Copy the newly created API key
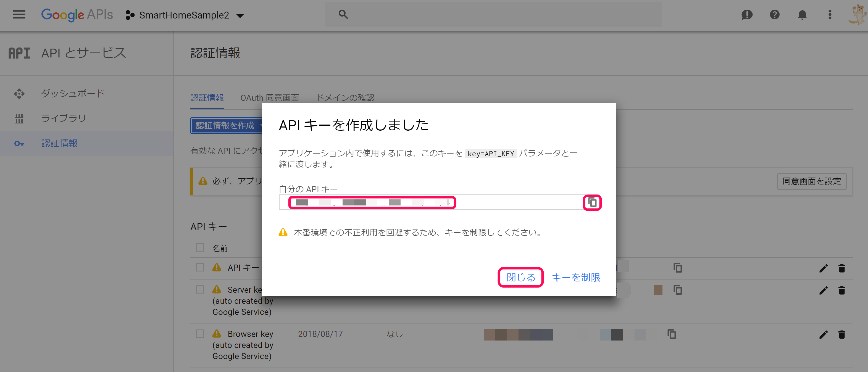This screenshot has height=372, width=868. pos(592,202)
